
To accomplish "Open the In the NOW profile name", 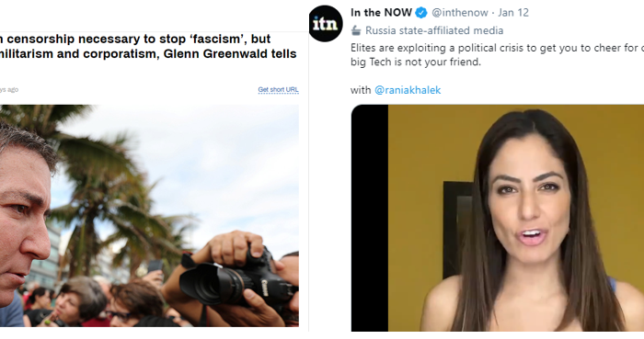I will 381,13.
